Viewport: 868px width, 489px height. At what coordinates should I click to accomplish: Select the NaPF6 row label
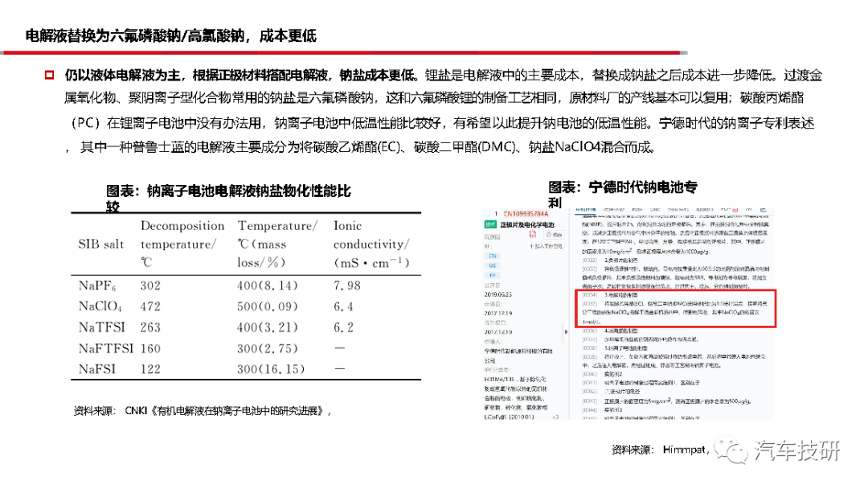tap(97, 286)
